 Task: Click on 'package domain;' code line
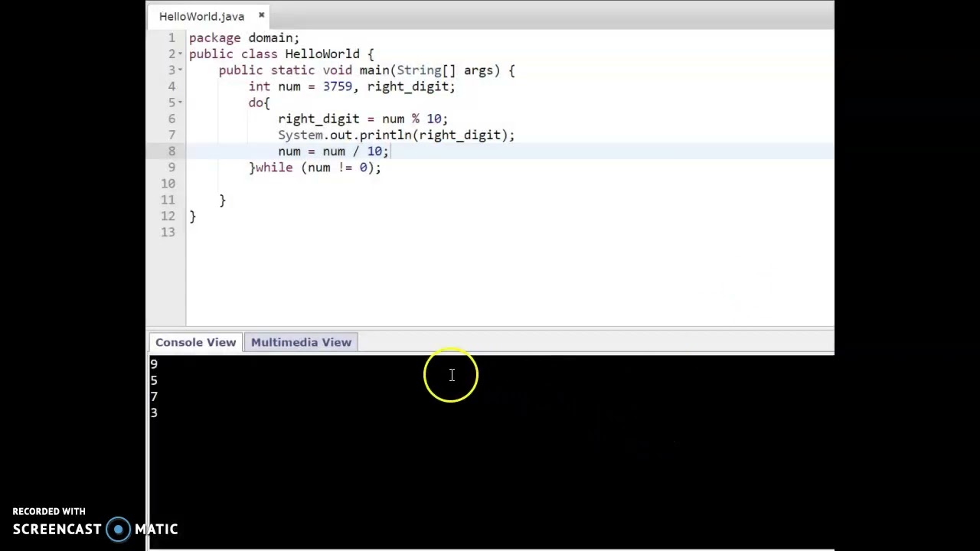pyautogui.click(x=244, y=38)
